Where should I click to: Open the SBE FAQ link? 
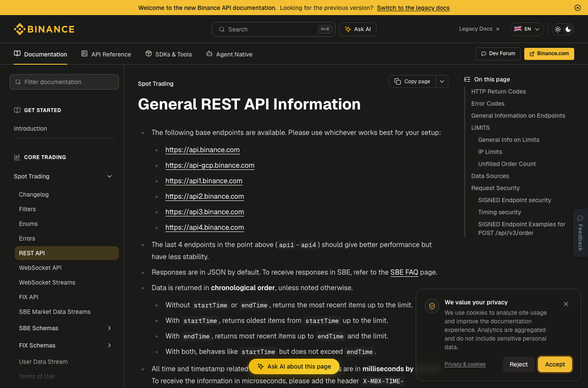(x=404, y=272)
